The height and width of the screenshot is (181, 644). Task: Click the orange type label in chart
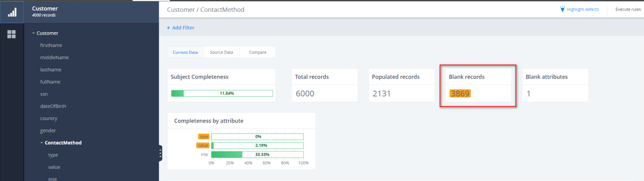[204, 137]
